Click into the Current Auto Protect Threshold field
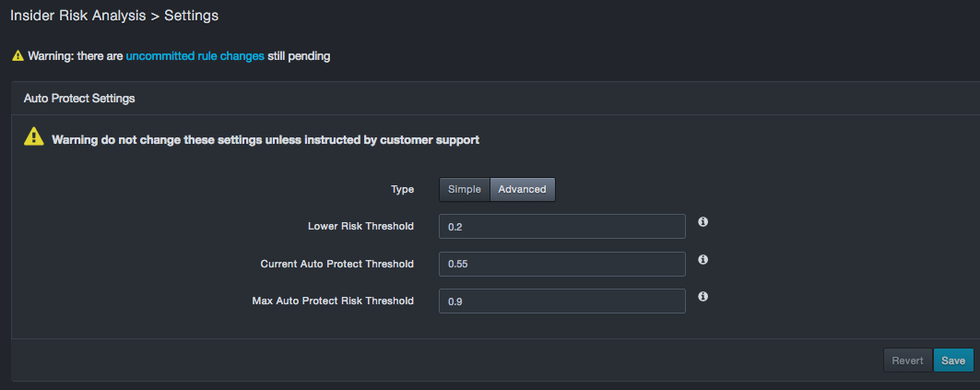 (561, 264)
